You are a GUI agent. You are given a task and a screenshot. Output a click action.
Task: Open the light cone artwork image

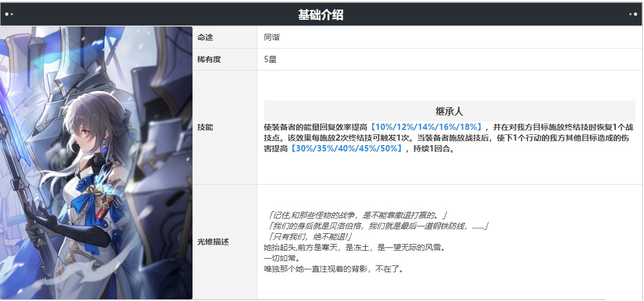(96, 163)
